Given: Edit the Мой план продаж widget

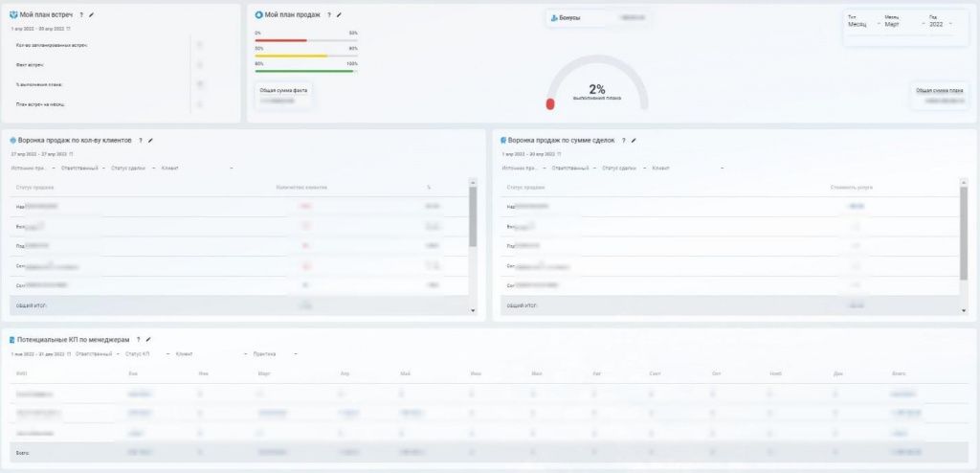Looking at the screenshot, I should coord(339,15).
